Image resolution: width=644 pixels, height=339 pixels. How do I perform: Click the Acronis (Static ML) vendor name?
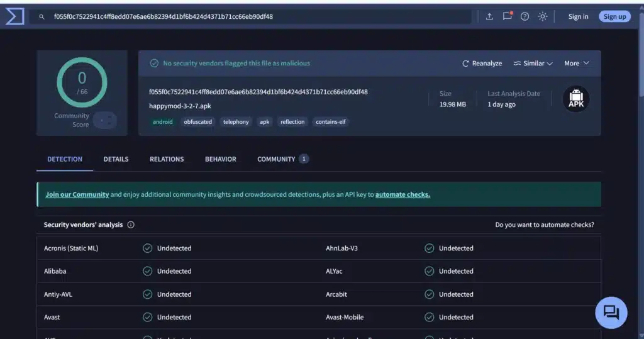[71, 248]
